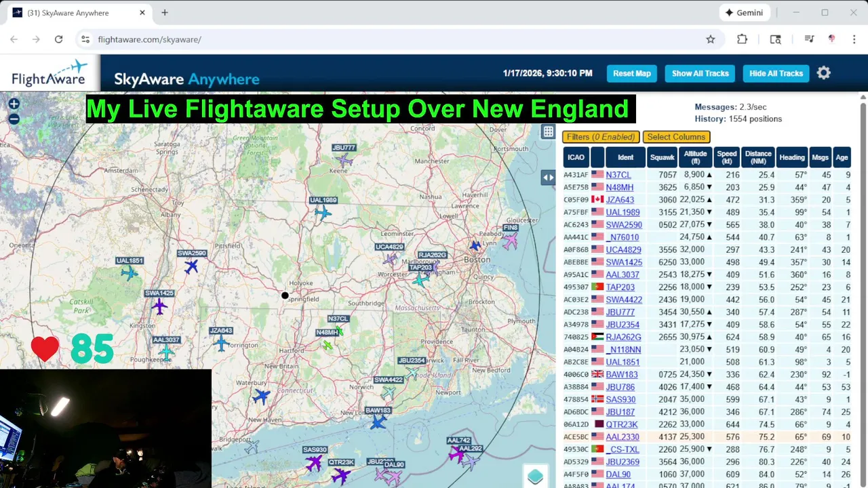Sort the table by Age column
Image resolution: width=868 pixels, height=488 pixels.
(x=842, y=157)
